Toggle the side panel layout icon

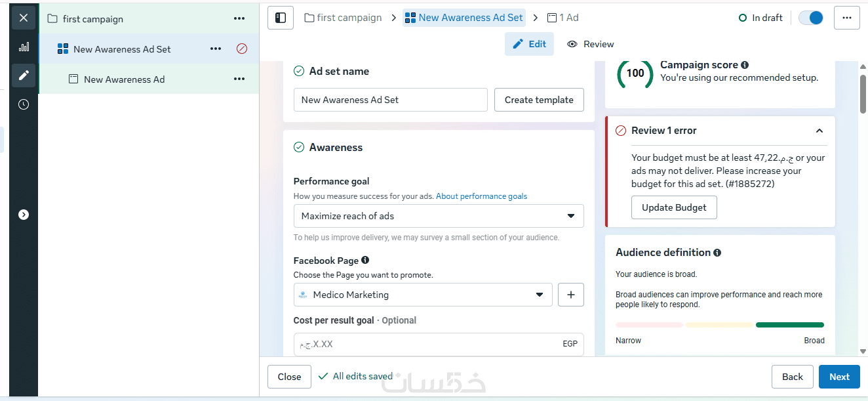(281, 18)
